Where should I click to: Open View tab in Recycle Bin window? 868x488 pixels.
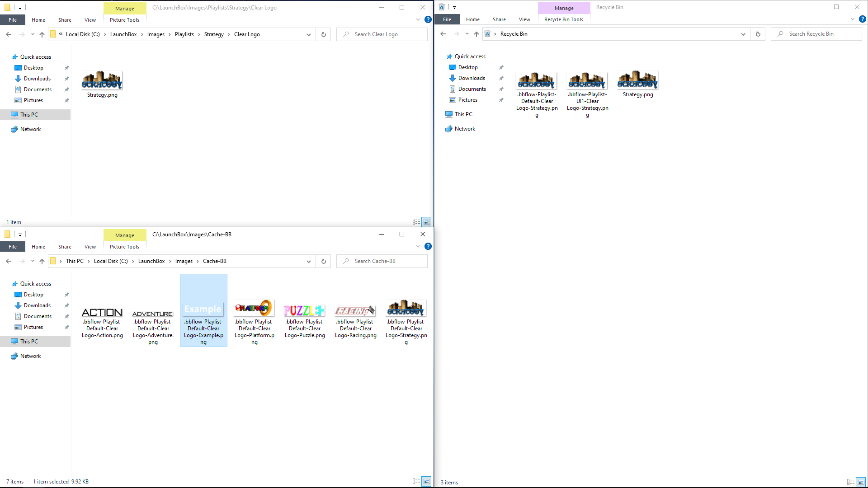pyautogui.click(x=524, y=19)
